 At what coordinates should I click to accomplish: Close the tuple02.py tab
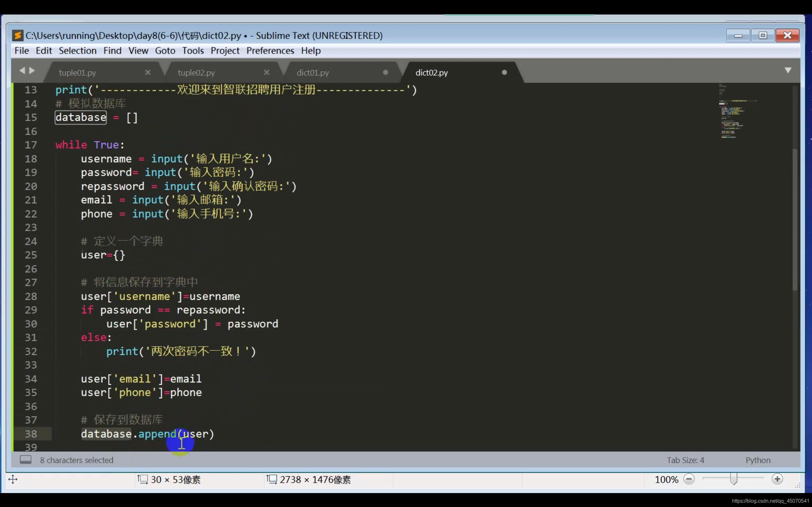[x=267, y=73]
